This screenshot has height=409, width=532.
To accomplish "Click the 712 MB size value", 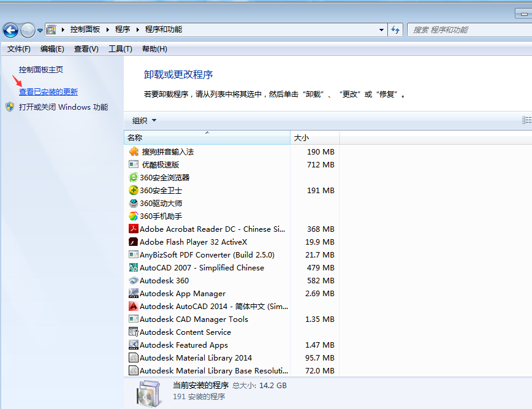I will [321, 164].
